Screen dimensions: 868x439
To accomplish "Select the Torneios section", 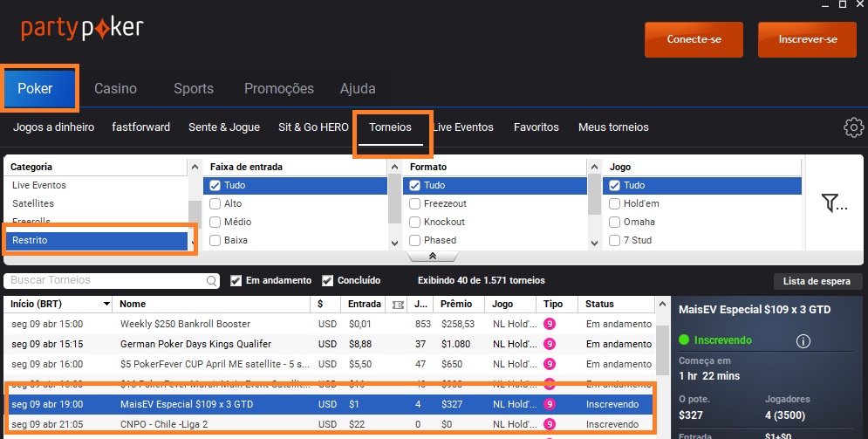I will point(390,127).
